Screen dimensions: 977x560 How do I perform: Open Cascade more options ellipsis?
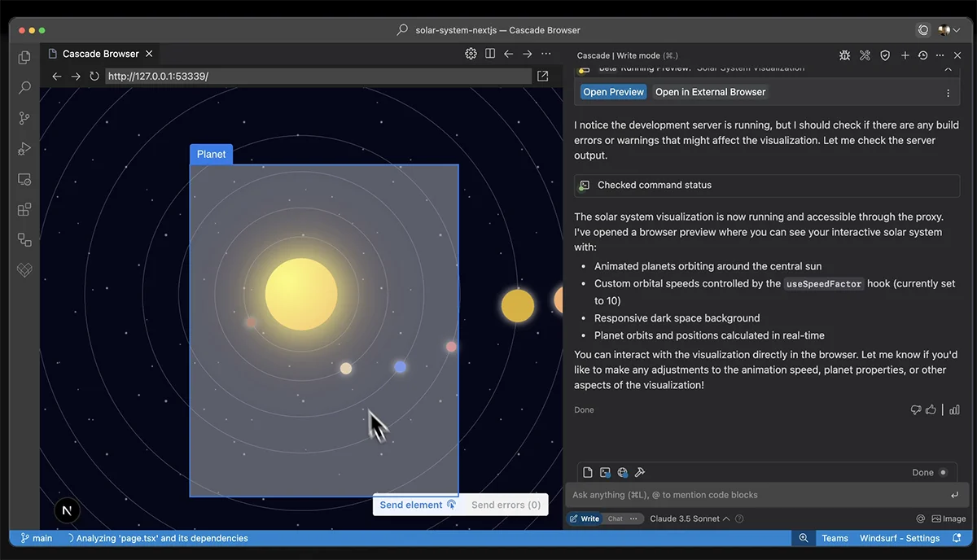click(940, 55)
